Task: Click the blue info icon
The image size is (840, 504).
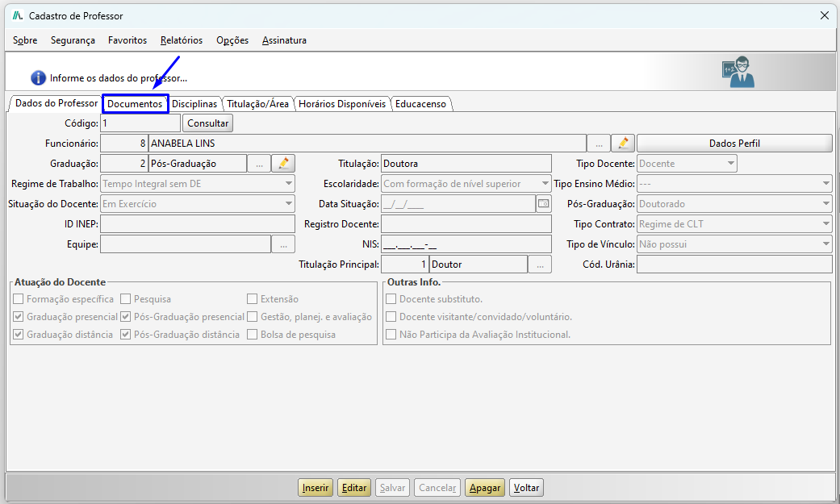Action: 38,77
